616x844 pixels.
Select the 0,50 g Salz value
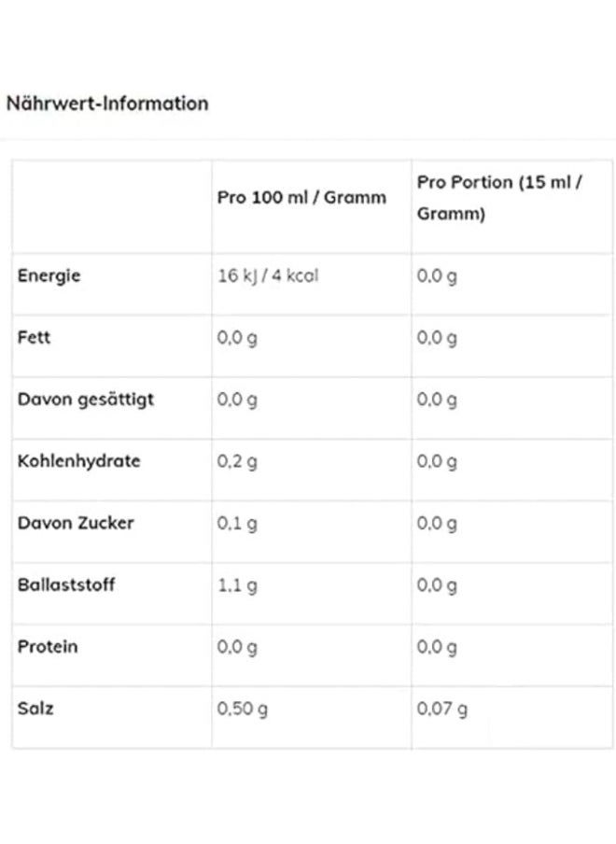click(242, 709)
